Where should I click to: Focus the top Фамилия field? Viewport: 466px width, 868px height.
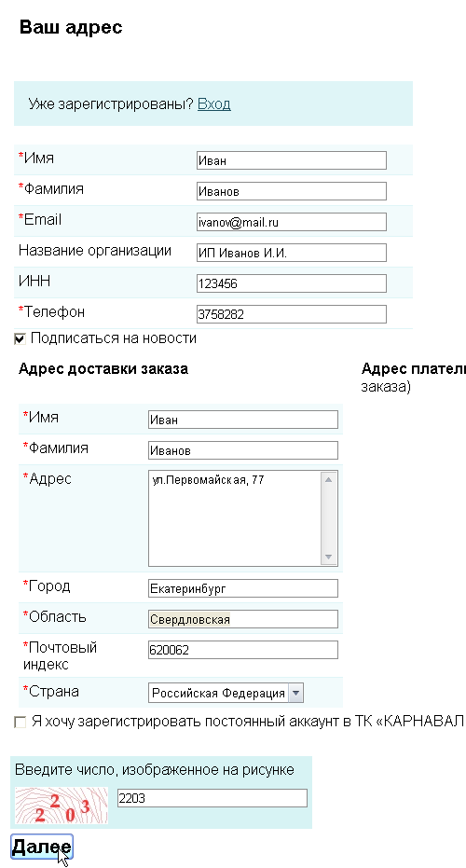tap(292, 191)
